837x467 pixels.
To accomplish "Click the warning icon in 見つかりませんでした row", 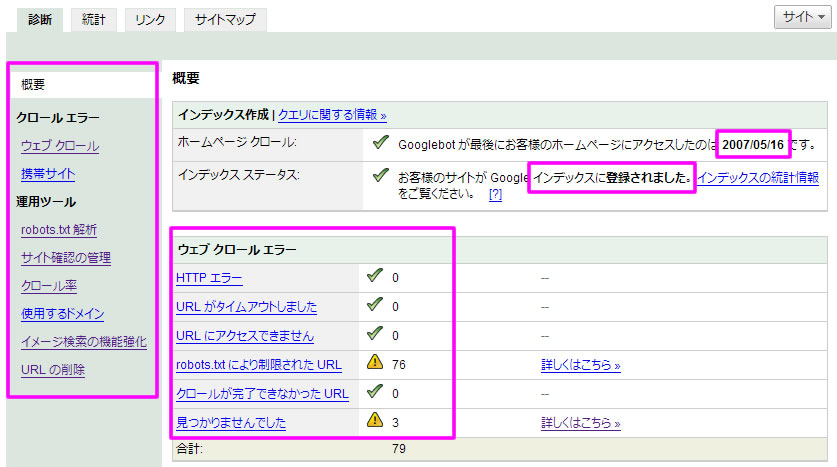I will tap(377, 423).
